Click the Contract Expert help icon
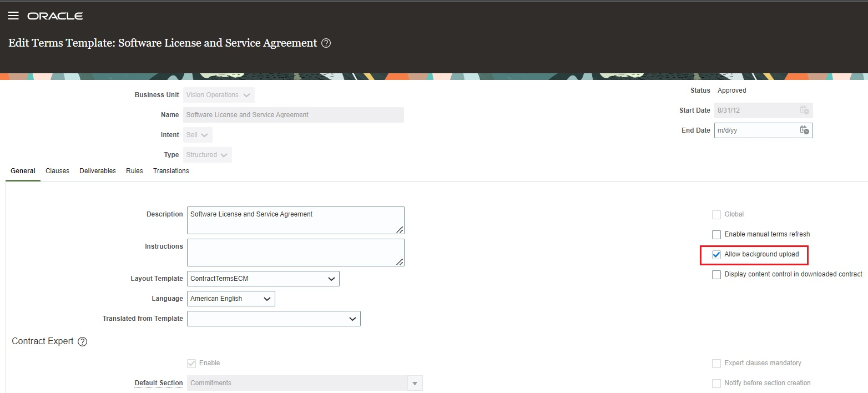The image size is (868, 393). tap(83, 342)
